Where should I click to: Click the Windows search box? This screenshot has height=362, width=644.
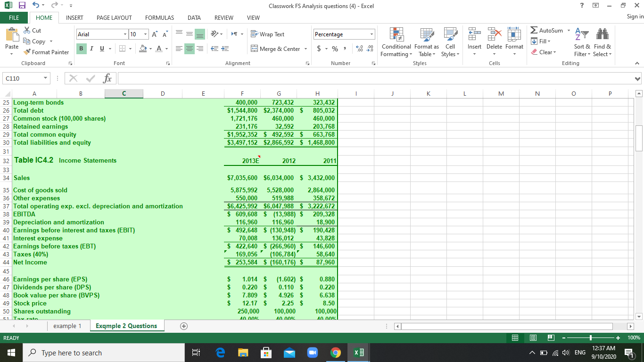pos(104,353)
